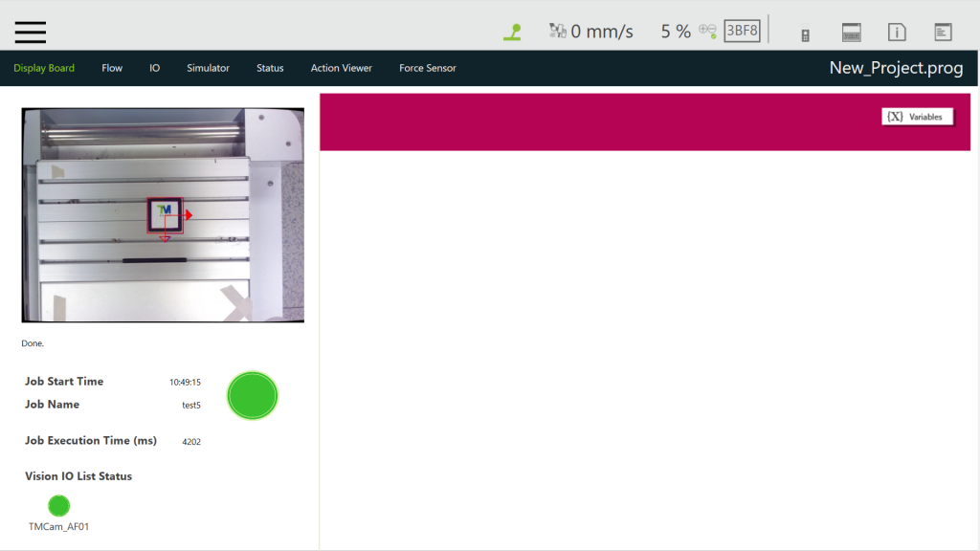Switch to the Flow tab
Image resolution: width=980 pixels, height=551 pixels.
112,68
